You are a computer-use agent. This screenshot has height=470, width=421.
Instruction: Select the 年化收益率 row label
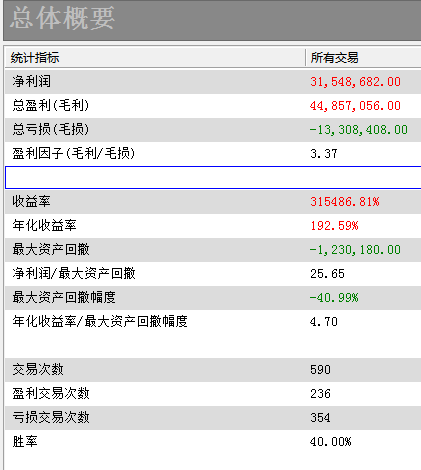pyautogui.click(x=44, y=225)
